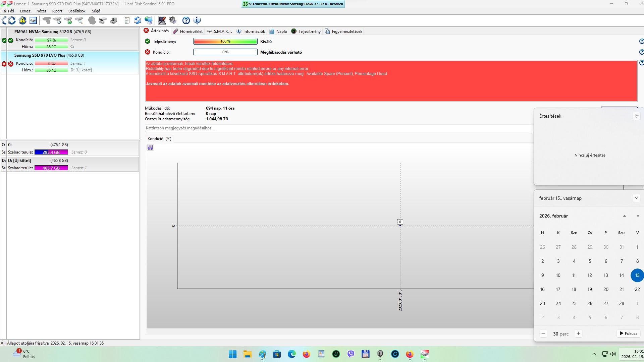Collapse the calendar with chevron button
This screenshot has height=362, width=644.
[636, 198]
